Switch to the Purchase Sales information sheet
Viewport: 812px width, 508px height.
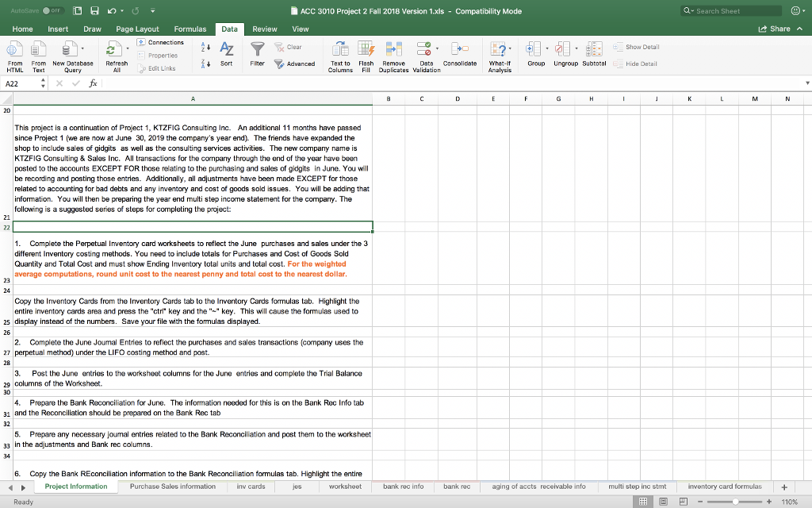click(x=172, y=487)
